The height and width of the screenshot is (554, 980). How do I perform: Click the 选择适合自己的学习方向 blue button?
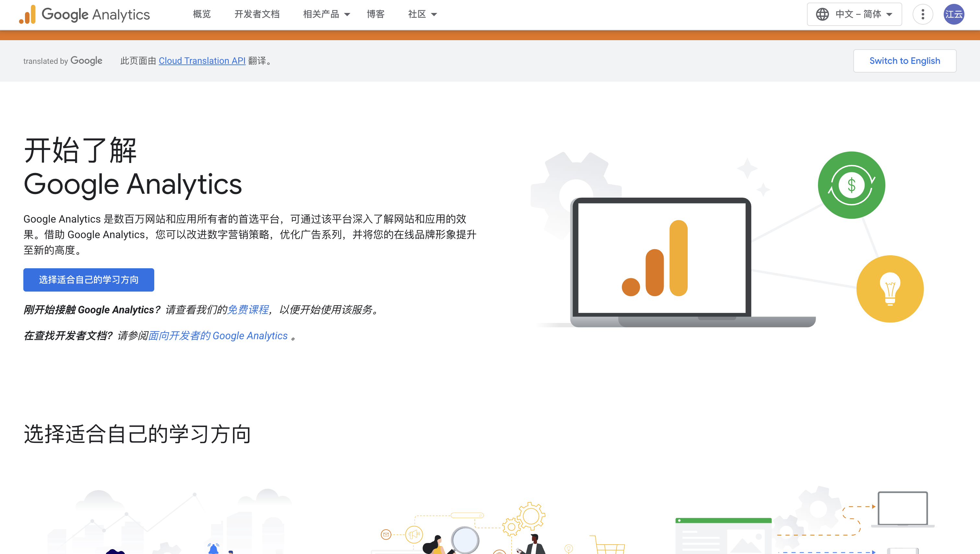(89, 280)
